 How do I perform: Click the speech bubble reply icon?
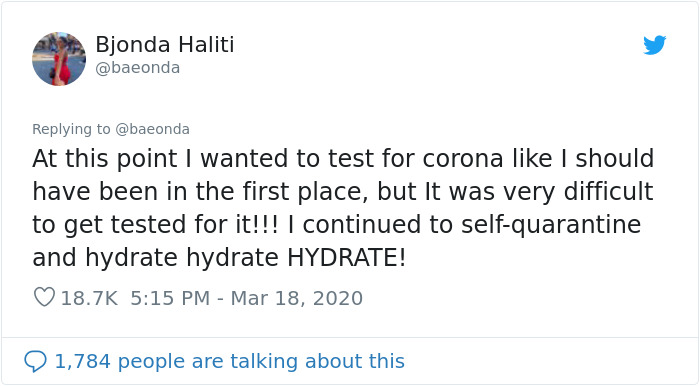pyautogui.click(x=35, y=361)
